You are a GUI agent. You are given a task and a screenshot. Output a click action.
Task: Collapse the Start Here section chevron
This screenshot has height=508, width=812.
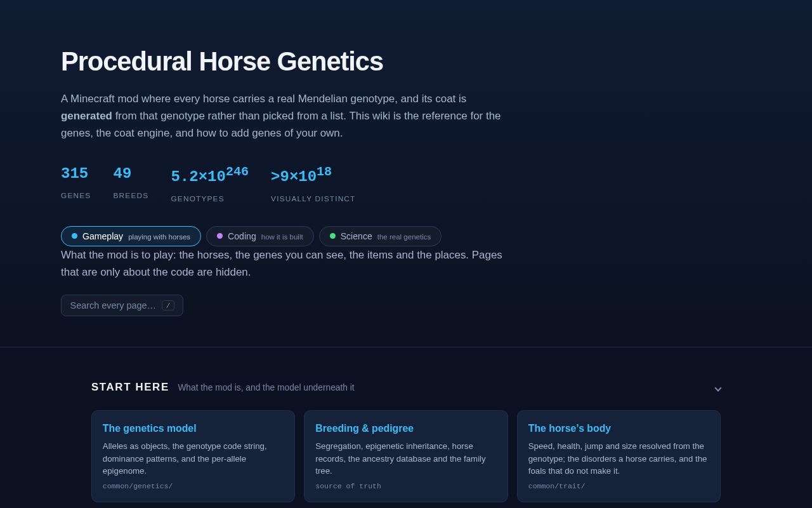tap(717, 388)
